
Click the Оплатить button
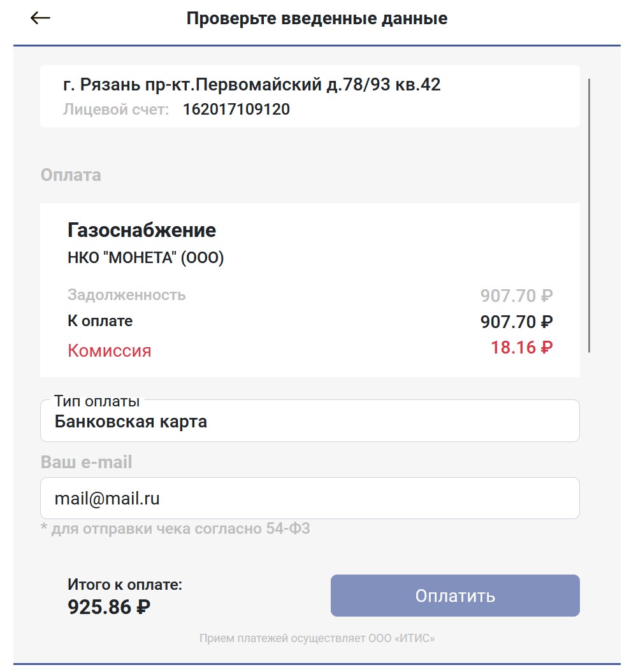pyautogui.click(x=454, y=596)
